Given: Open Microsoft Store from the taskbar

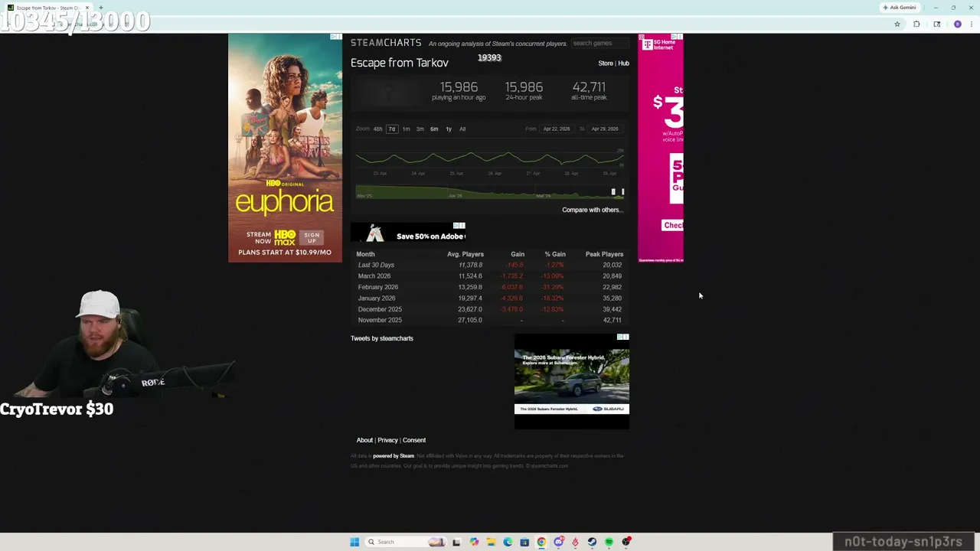Looking at the screenshot, I should (524, 542).
